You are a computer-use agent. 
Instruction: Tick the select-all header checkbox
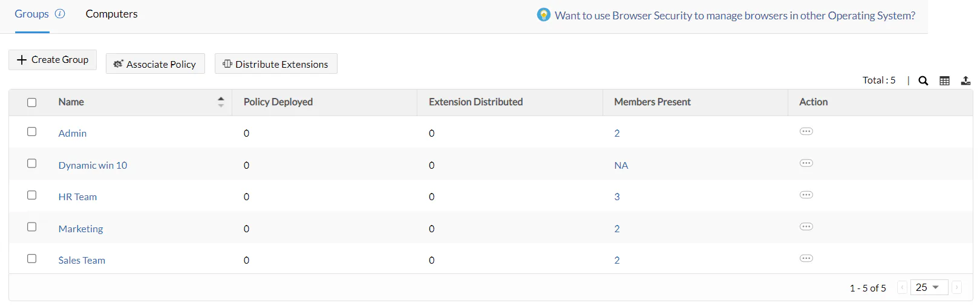(x=32, y=102)
